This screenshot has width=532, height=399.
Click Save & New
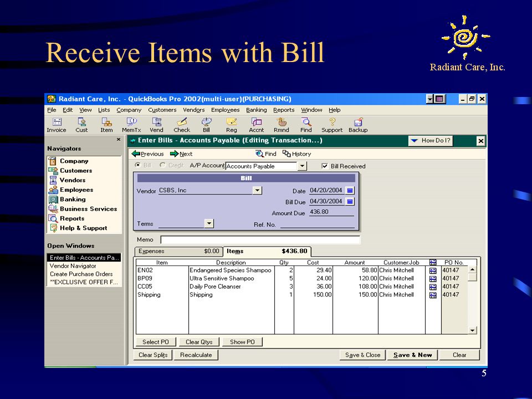(412, 355)
